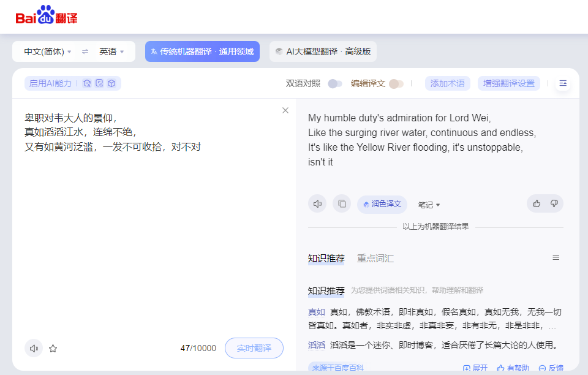Star the translation to save it as favorite
This screenshot has width=588, height=375.
click(x=53, y=348)
